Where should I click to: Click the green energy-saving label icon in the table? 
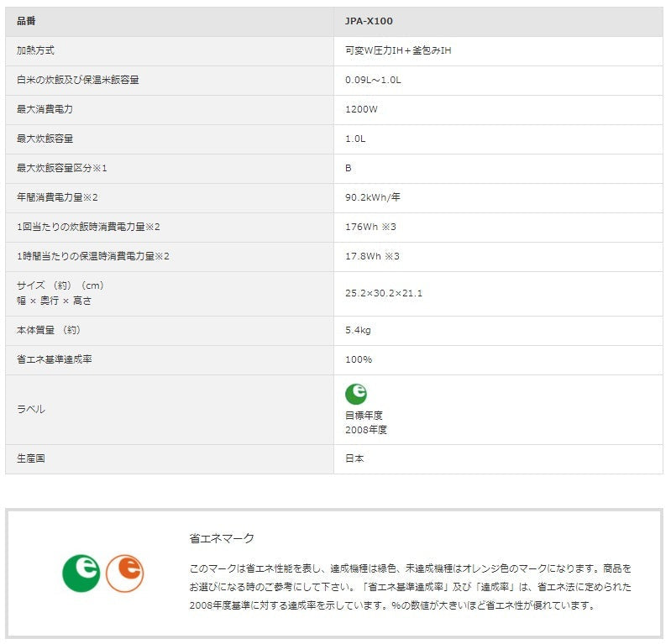pyautogui.click(x=357, y=395)
